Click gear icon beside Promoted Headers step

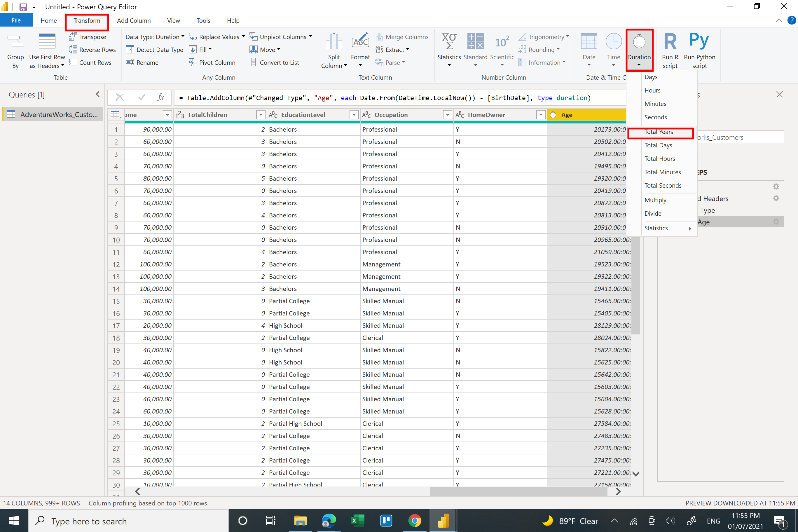pos(776,198)
